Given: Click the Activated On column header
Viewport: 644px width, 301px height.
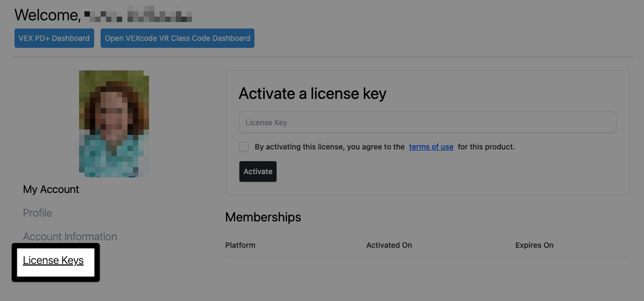Looking at the screenshot, I should 389,245.
